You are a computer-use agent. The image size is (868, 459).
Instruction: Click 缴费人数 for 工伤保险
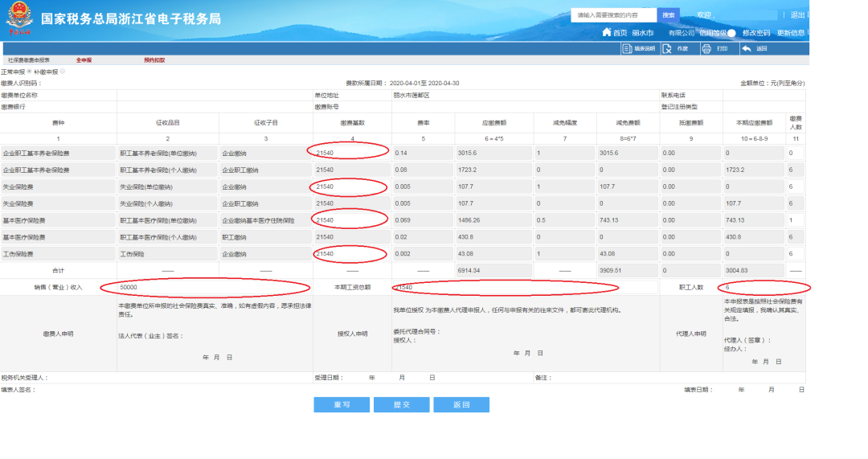click(796, 254)
